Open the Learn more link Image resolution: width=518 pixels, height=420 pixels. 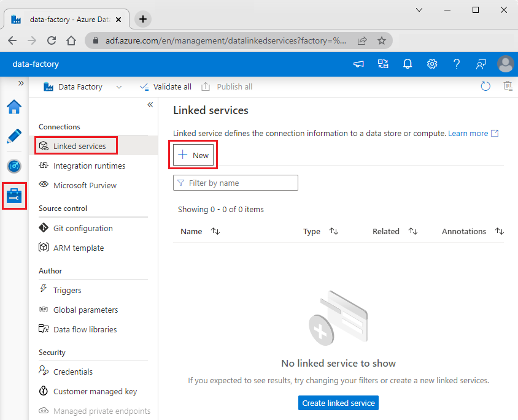click(x=469, y=133)
